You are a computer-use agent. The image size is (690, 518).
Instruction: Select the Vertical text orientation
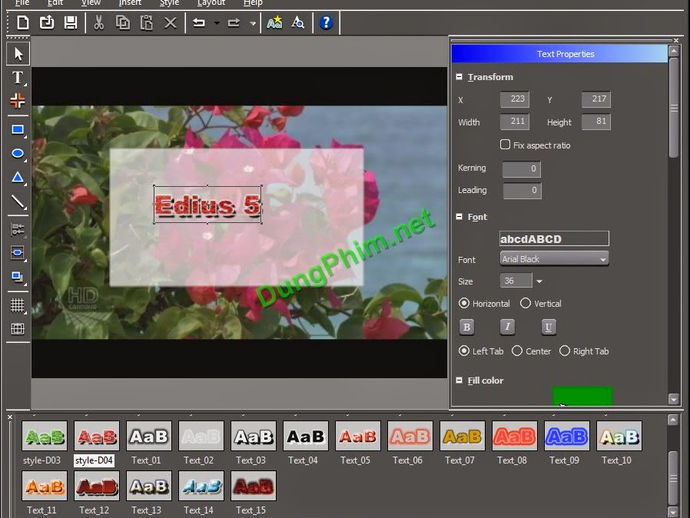click(x=525, y=303)
